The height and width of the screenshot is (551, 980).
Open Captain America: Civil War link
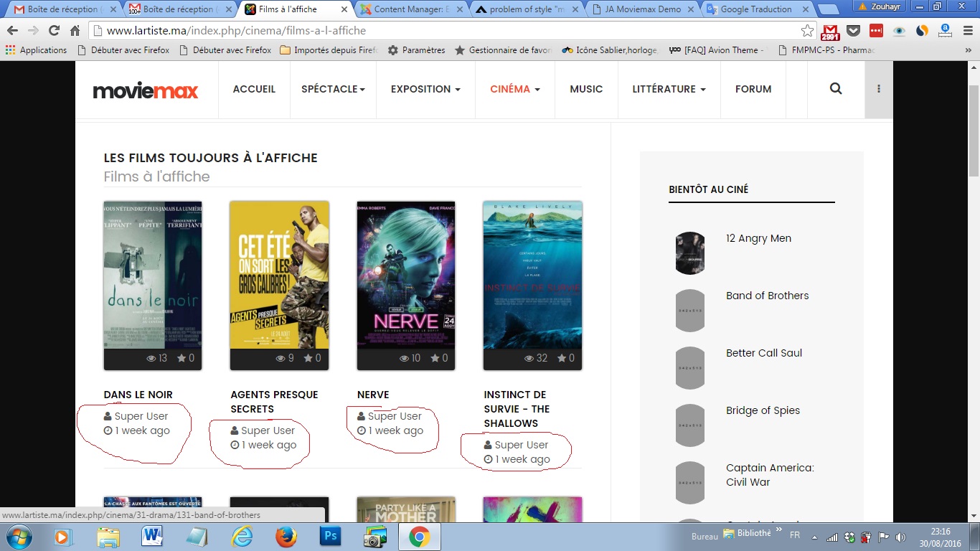[770, 475]
